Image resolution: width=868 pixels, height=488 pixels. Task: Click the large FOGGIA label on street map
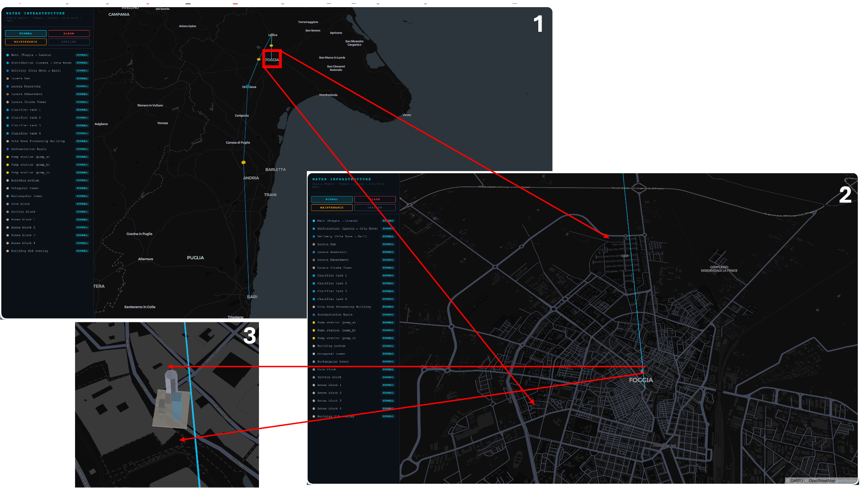click(x=641, y=380)
